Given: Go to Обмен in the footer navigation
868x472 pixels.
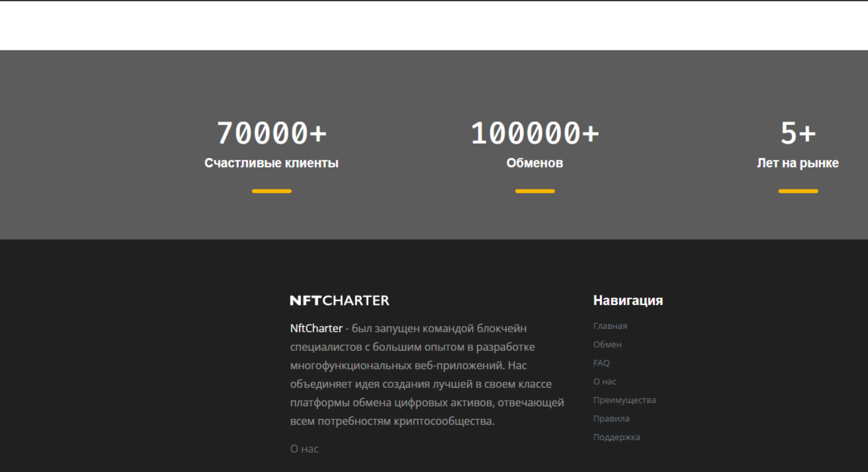Looking at the screenshot, I should point(607,344).
